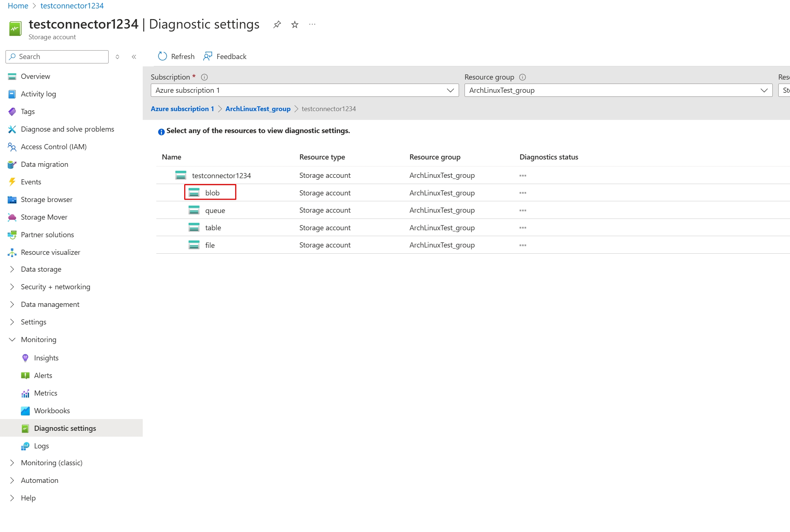Open the more options ellipsis in title
The width and height of the screenshot is (790, 532).
click(x=312, y=25)
